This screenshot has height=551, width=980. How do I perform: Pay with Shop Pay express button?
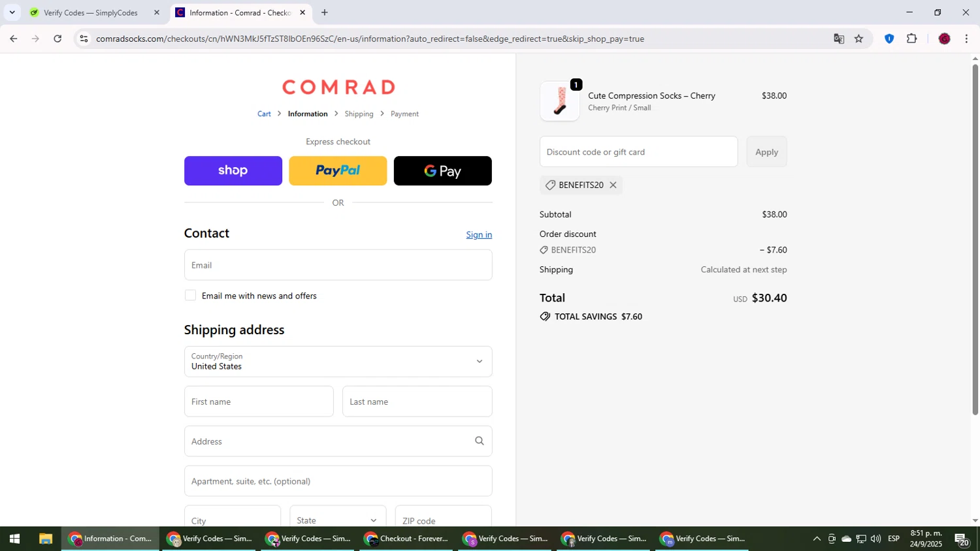233,171
